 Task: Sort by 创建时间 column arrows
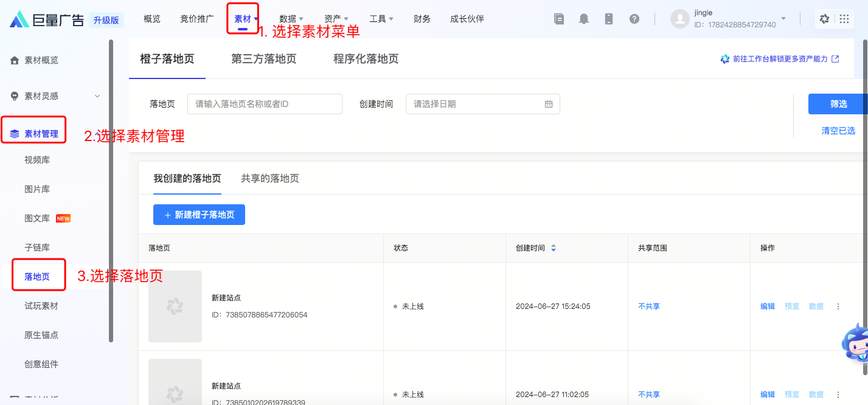tap(554, 248)
